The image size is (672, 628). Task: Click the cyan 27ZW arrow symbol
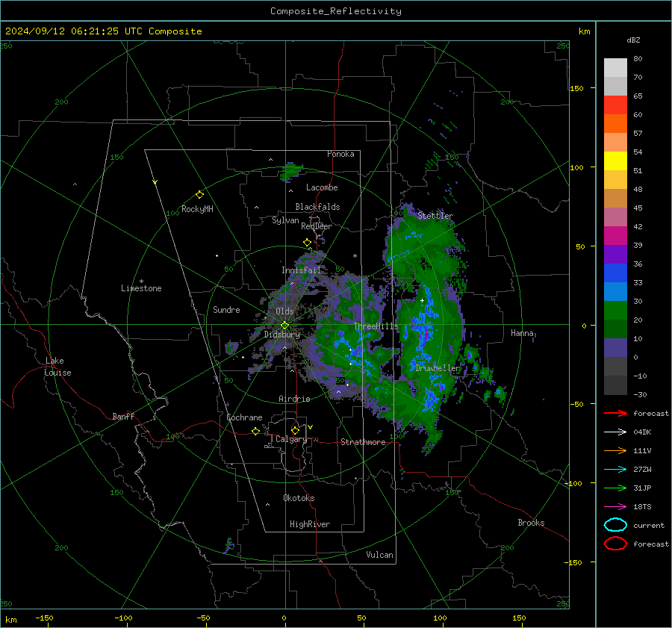pyautogui.click(x=615, y=470)
